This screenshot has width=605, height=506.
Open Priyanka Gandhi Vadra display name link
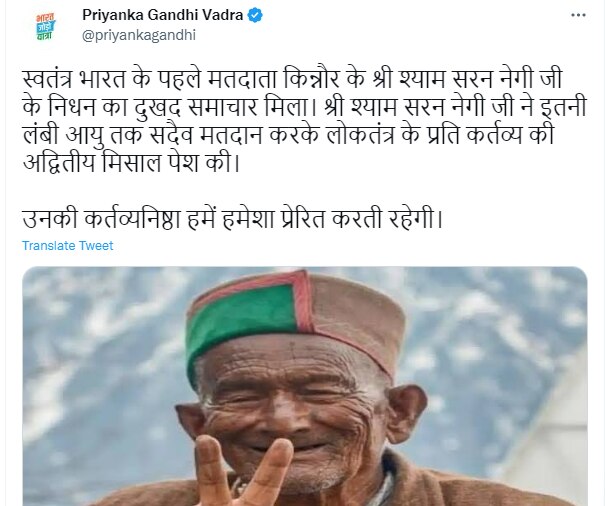(162, 15)
